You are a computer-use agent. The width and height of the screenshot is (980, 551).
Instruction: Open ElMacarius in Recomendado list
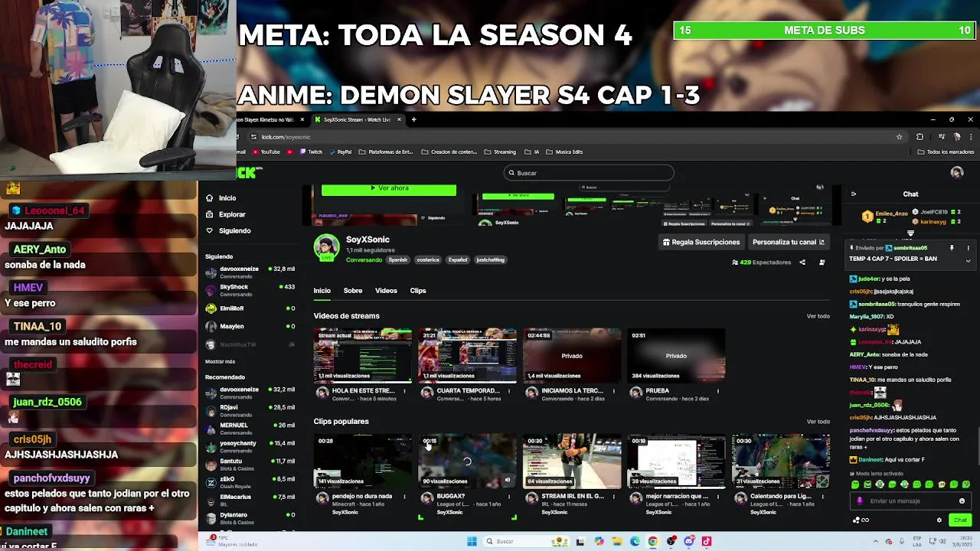250,500
